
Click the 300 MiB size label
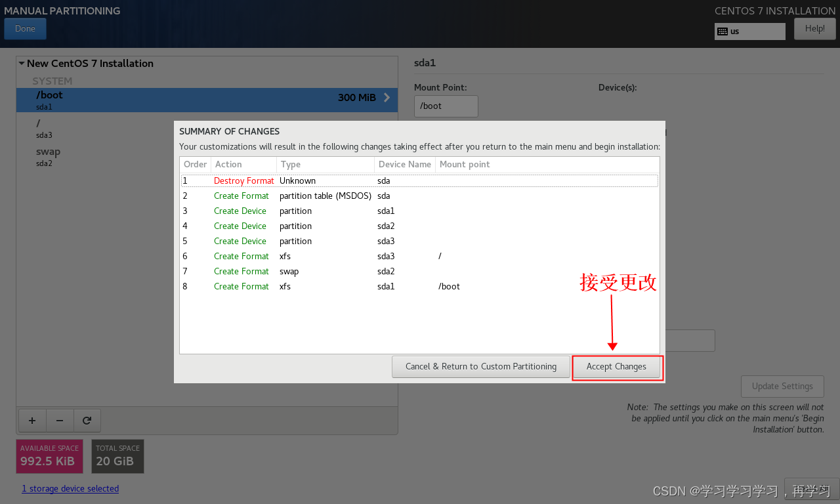pos(357,98)
